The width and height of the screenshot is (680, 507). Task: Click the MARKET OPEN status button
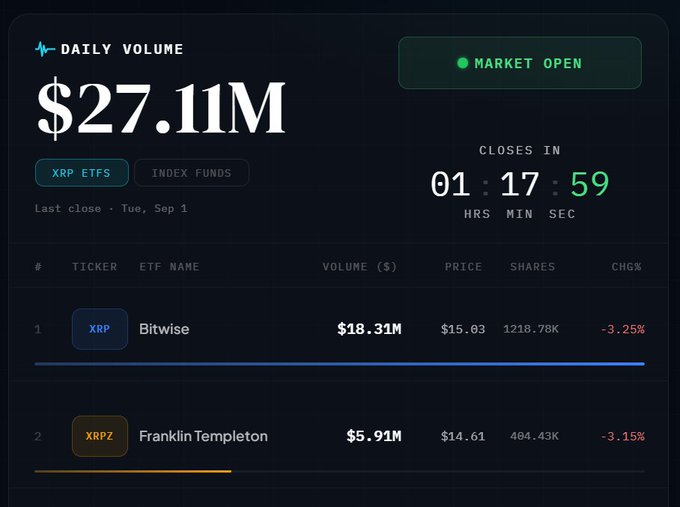[x=520, y=63]
